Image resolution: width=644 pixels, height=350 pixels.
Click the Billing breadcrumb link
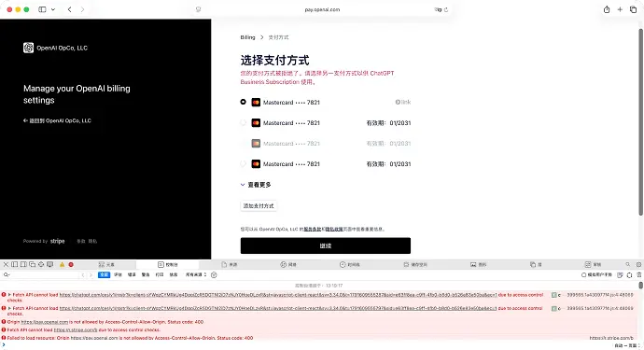(x=247, y=37)
